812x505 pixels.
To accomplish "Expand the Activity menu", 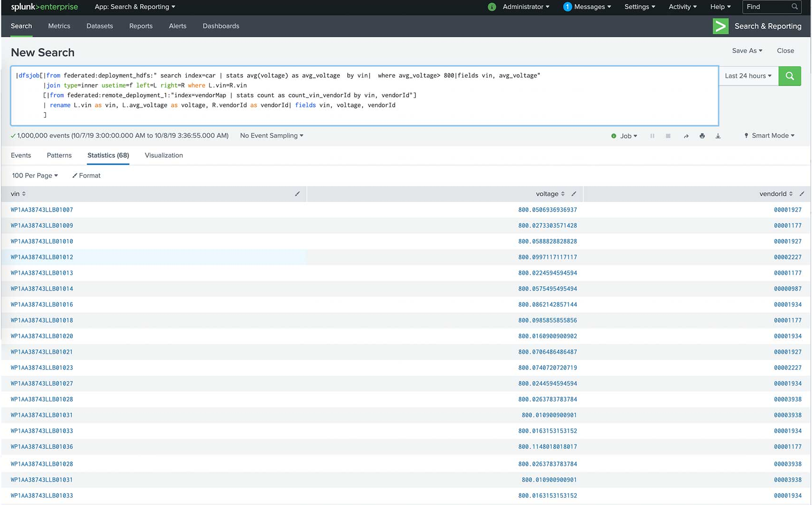I will pyautogui.click(x=682, y=7).
